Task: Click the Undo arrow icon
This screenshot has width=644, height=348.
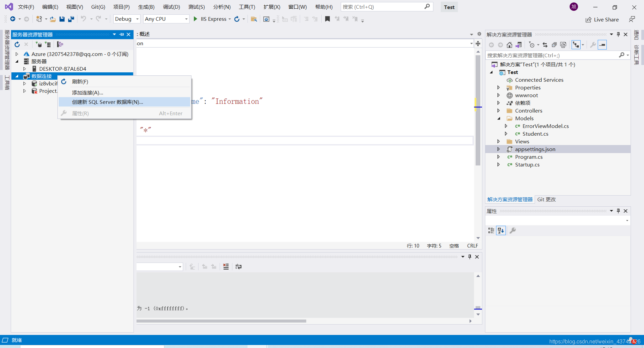Action: pos(84,19)
